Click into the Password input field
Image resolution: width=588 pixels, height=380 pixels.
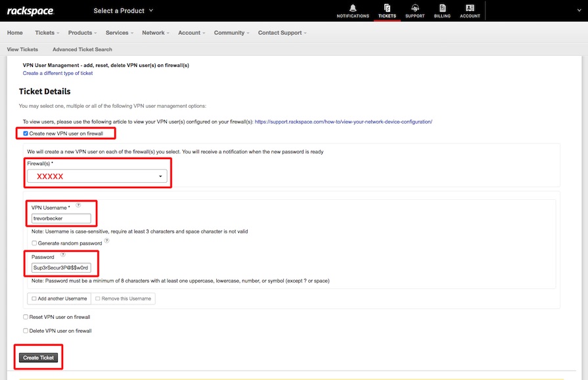[61, 268]
